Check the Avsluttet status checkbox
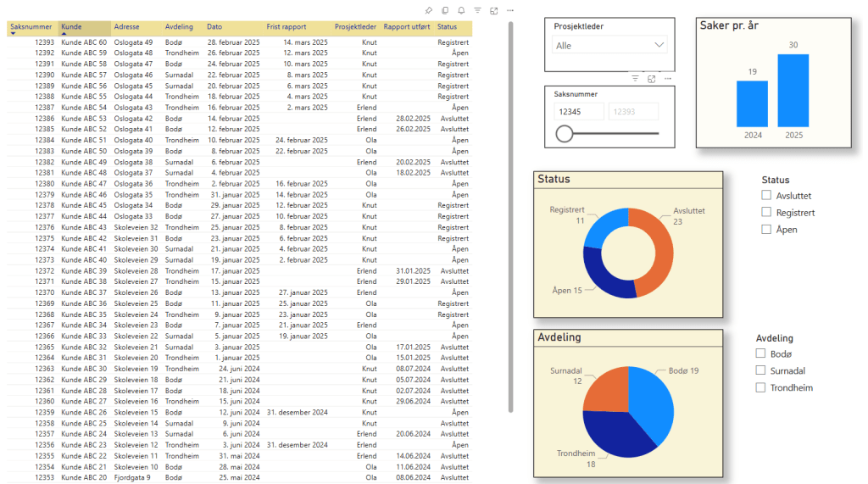Image resolution: width=868 pixels, height=484 pixels. (766, 196)
